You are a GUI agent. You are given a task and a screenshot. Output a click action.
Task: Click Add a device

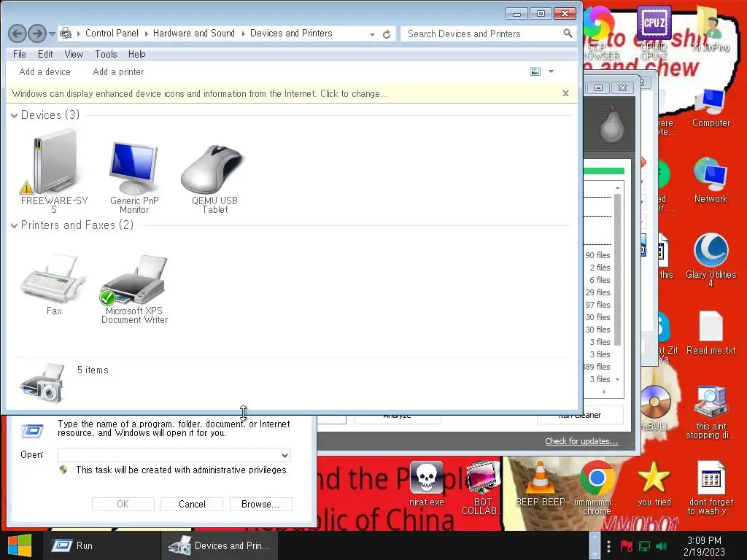(44, 72)
